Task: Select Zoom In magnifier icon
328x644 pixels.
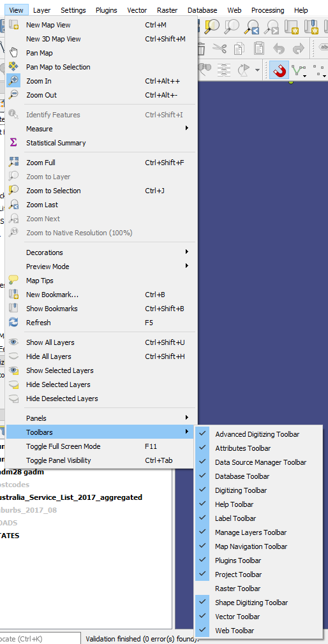Action: (x=13, y=80)
